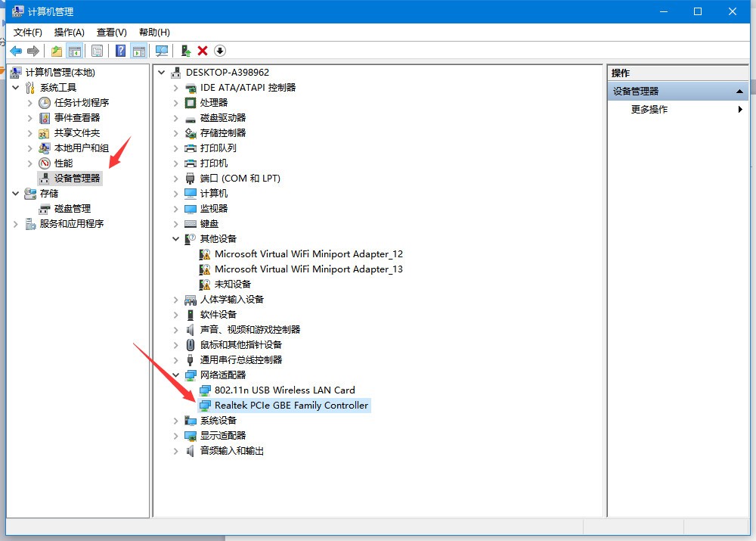This screenshot has height=541, width=756.
Task: Click the 打印机 printer icon
Action: (x=191, y=163)
